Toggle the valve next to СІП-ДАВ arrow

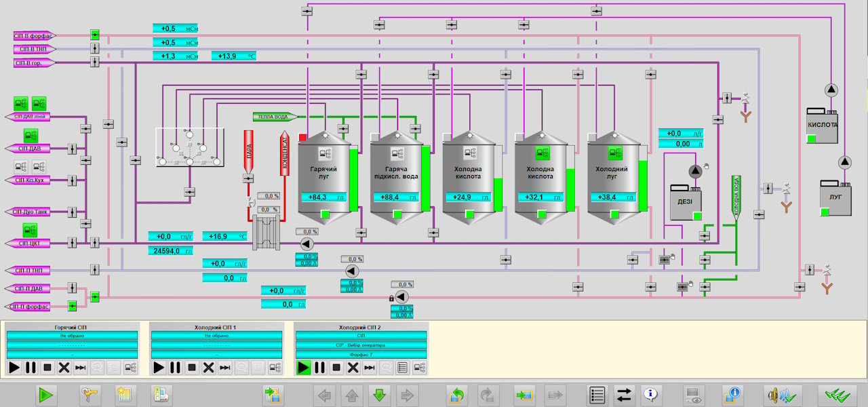tap(72, 148)
